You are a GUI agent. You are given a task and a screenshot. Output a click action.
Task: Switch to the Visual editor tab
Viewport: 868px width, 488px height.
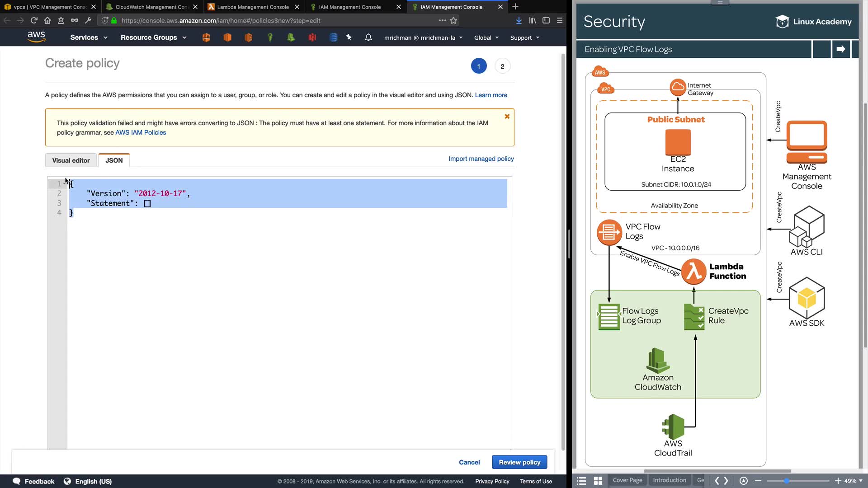point(71,160)
